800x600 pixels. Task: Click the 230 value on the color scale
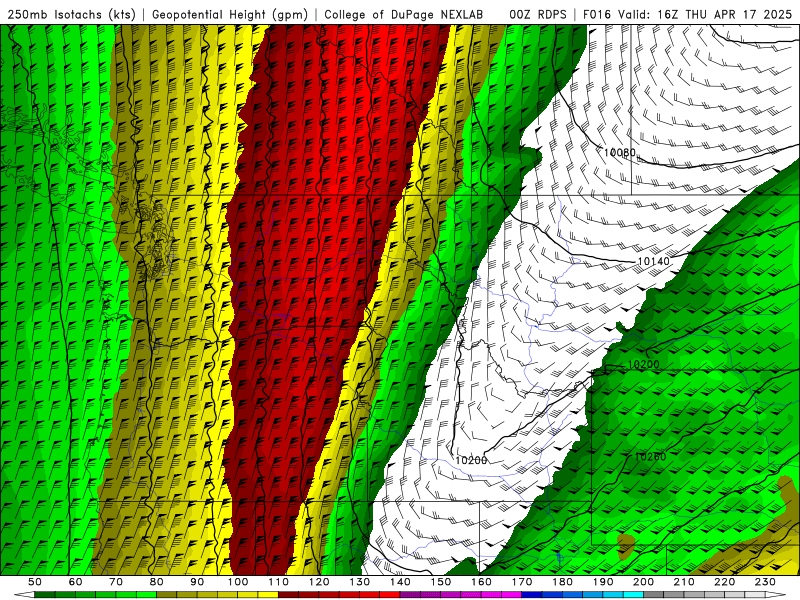(766, 582)
